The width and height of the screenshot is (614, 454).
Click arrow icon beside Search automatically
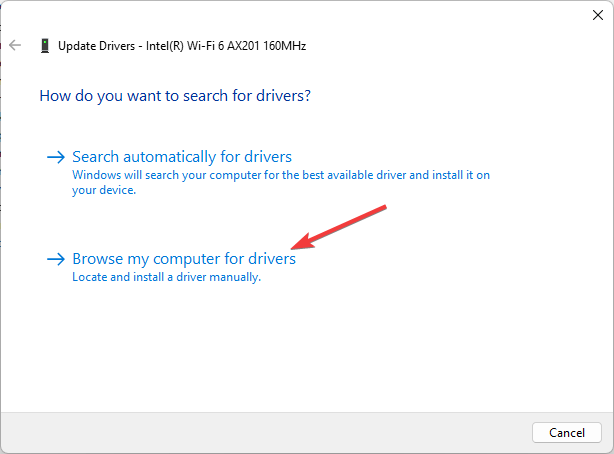(x=56, y=157)
